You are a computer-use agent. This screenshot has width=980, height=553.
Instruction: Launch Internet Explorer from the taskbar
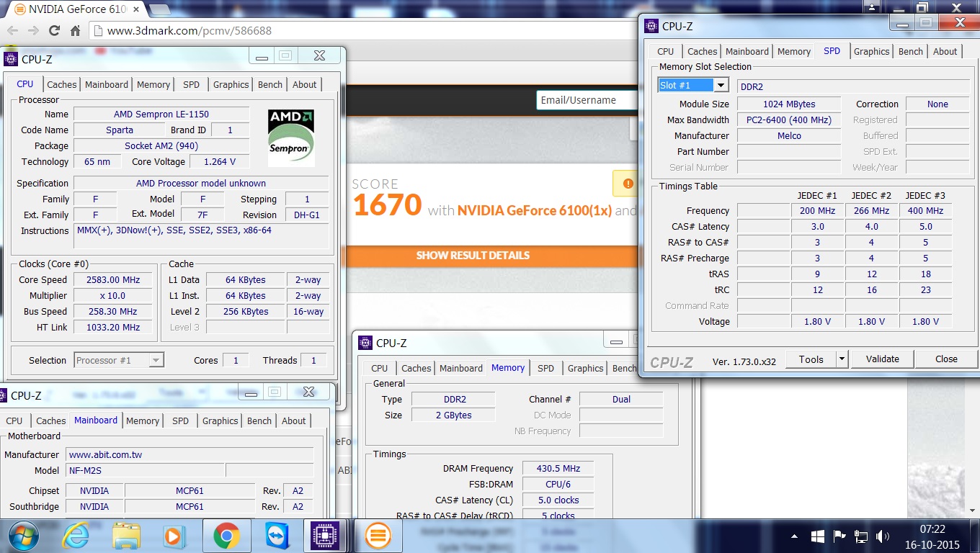(75, 536)
